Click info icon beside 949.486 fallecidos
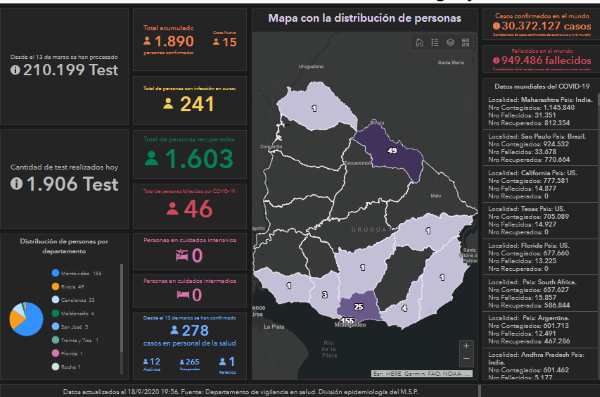This screenshot has width=600, height=397. pos(496,60)
